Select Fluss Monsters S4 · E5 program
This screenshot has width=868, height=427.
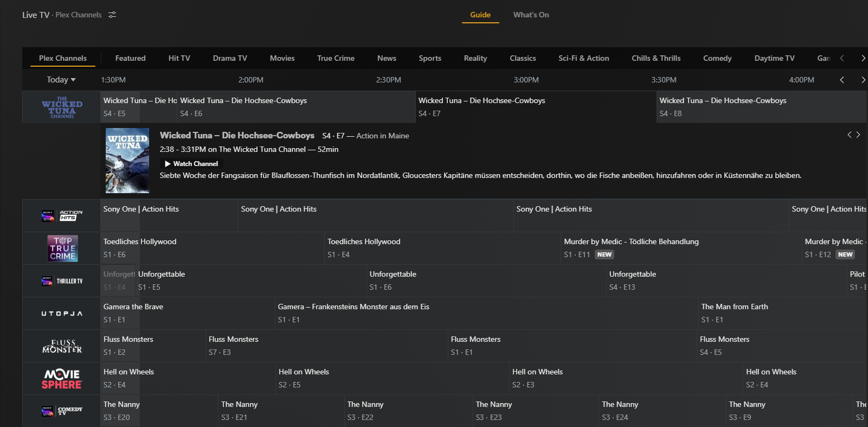pos(782,346)
